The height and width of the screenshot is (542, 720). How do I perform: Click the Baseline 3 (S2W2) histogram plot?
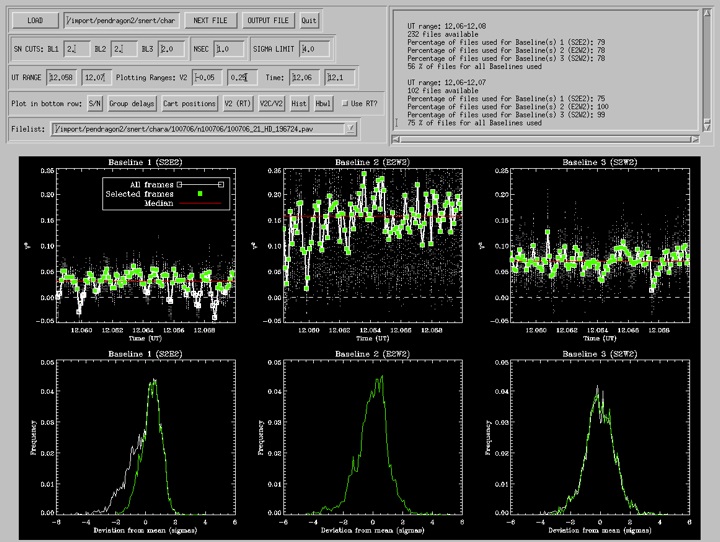point(600,437)
